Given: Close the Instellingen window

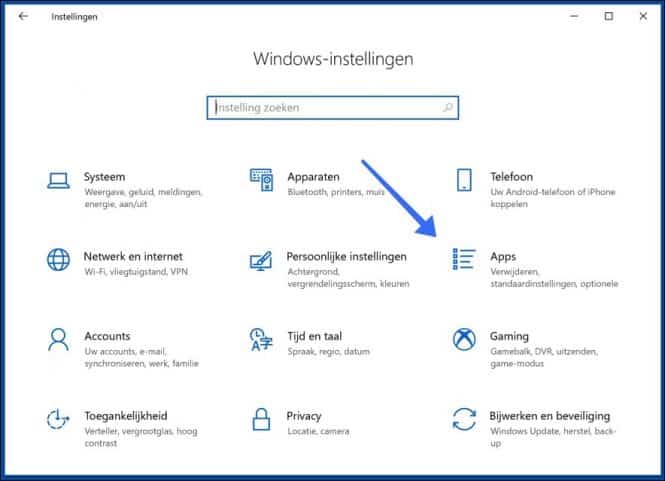Looking at the screenshot, I should pos(643,16).
